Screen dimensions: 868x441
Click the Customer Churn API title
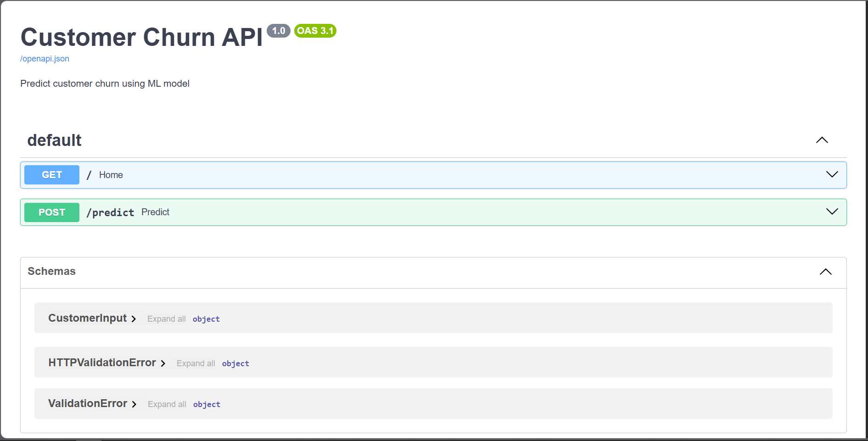(x=141, y=37)
